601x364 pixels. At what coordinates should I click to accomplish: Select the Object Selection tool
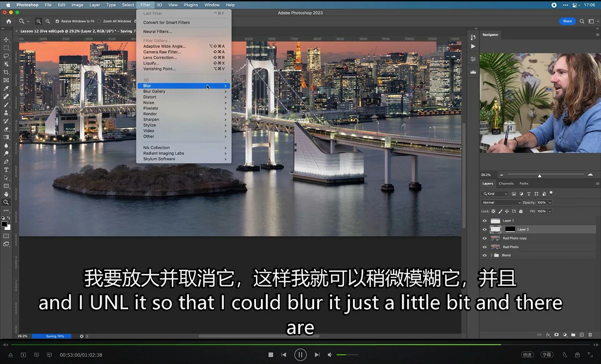(x=6, y=64)
